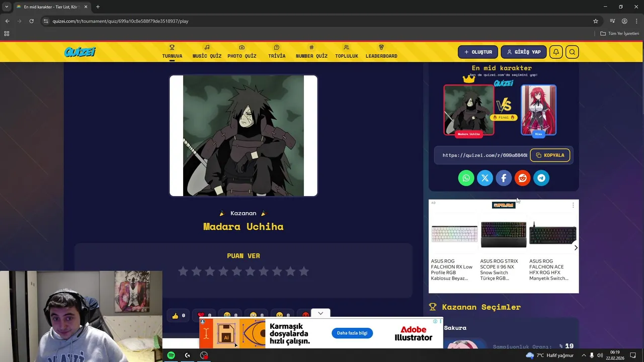This screenshot has height=362, width=644.
Task: Collapse the bottom ad with the chevron
Action: [320, 313]
